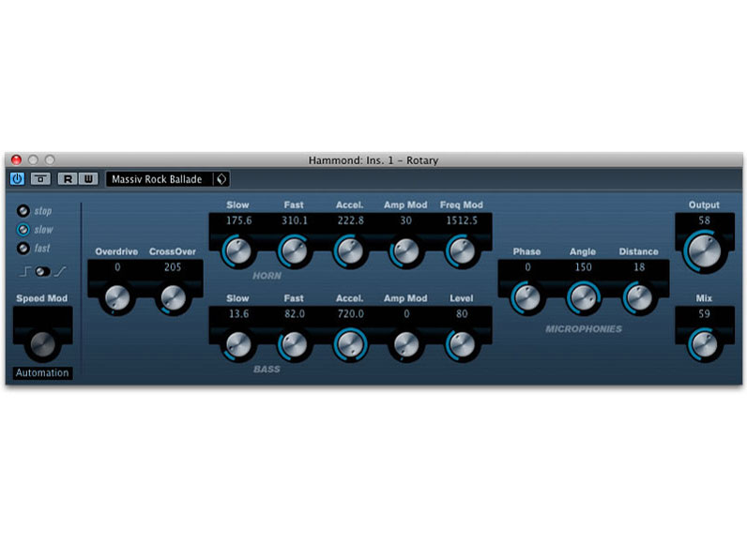Open preset management diamond icon
The height and width of the screenshot is (560, 747).
point(221,179)
